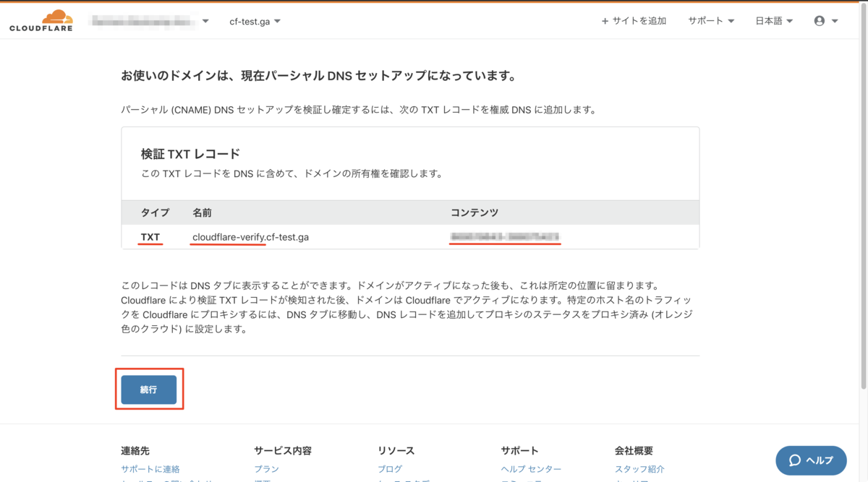Select the TXT type cell
Screen dimensions: 868x482
[150, 237]
